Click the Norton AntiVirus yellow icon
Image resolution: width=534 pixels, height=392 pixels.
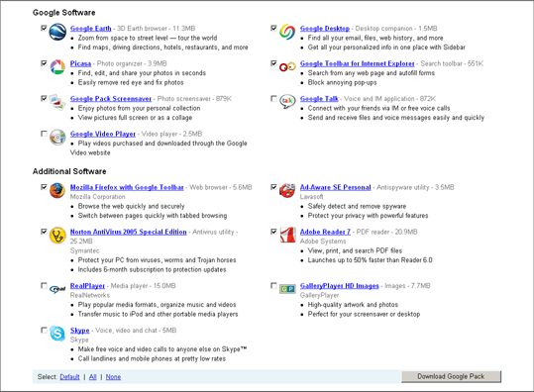point(57,236)
